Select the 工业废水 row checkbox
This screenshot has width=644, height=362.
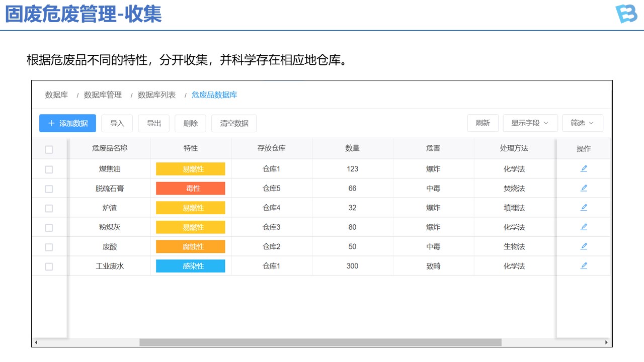point(49,266)
